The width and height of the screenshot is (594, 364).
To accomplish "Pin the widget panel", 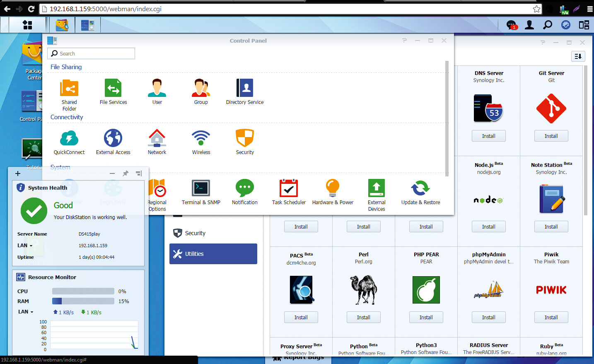I will 125,174.
